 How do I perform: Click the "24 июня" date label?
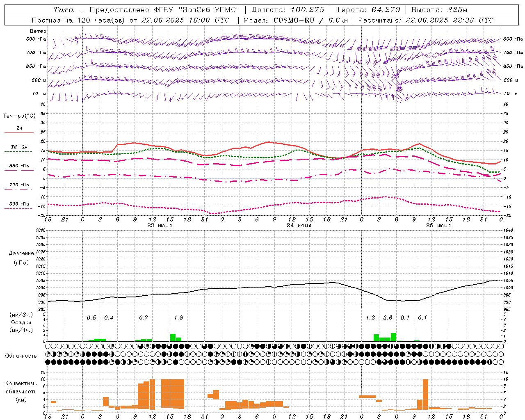click(299, 226)
